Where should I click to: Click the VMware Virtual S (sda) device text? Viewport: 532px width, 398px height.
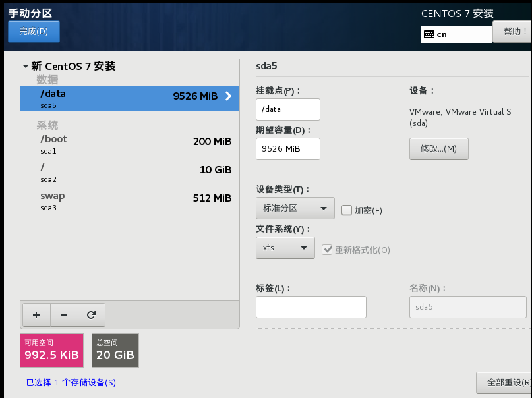point(460,117)
